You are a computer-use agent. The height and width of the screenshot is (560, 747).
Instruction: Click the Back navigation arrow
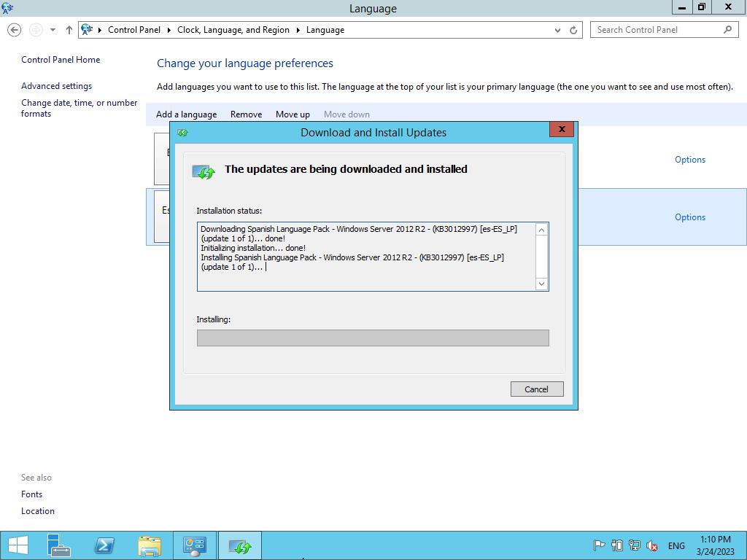[x=15, y=30]
